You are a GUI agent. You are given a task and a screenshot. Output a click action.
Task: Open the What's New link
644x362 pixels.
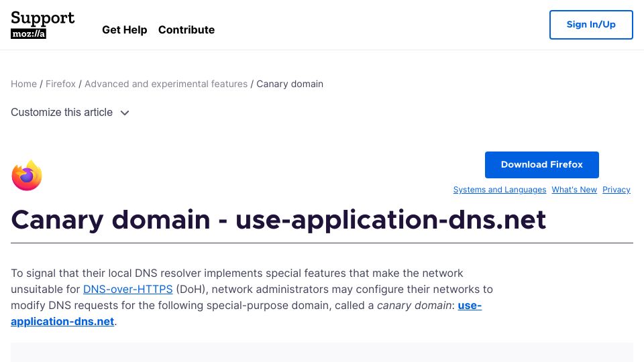[574, 190]
